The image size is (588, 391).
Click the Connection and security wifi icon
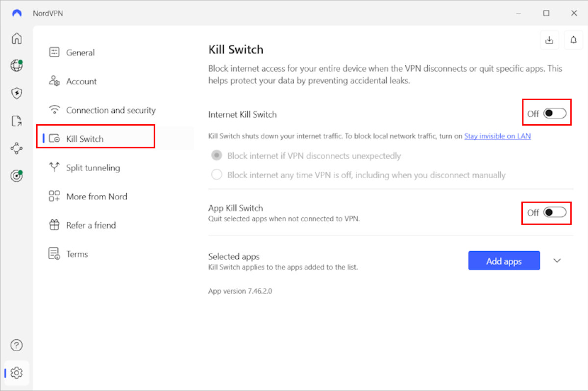(x=54, y=109)
